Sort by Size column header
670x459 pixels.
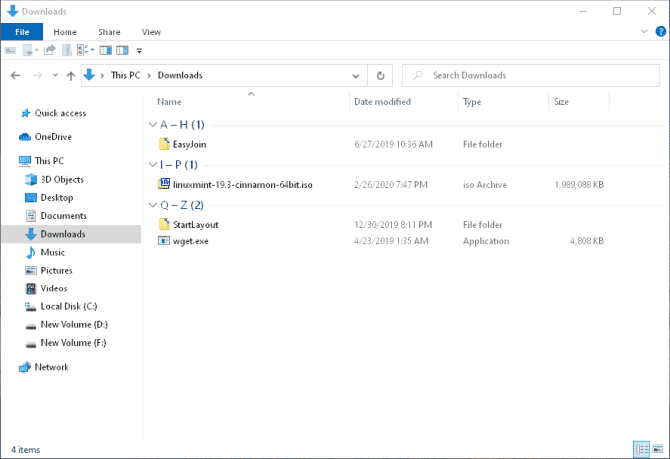click(x=561, y=102)
